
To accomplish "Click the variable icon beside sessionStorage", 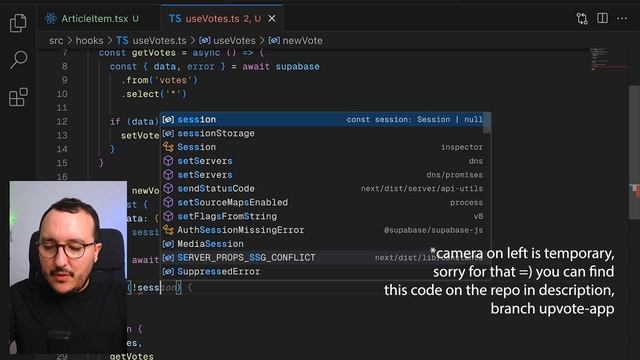I will (x=168, y=133).
